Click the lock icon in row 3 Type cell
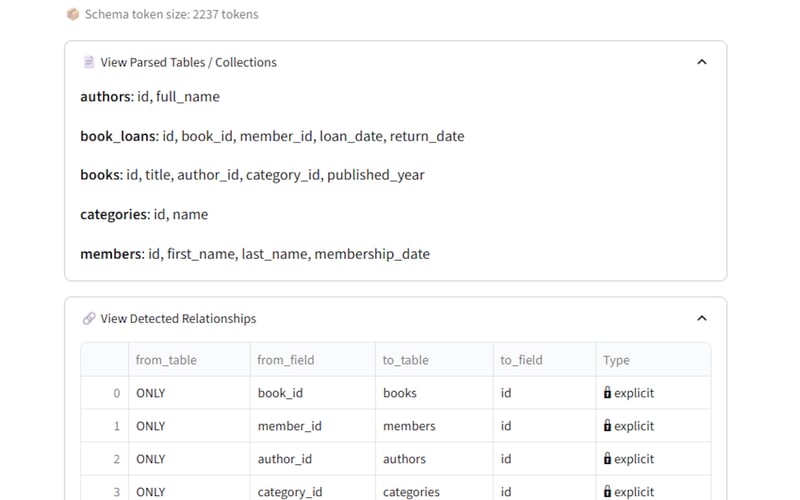800x500 pixels. tap(607, 491)
